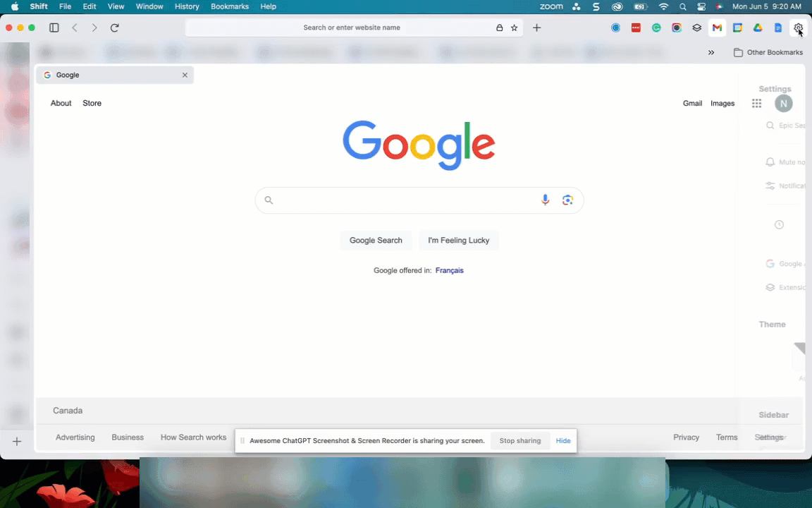Viewport: 812px width, 508px height.
Task: Open the Gmail app icon in toolbar
Action: tap(718, 28)
